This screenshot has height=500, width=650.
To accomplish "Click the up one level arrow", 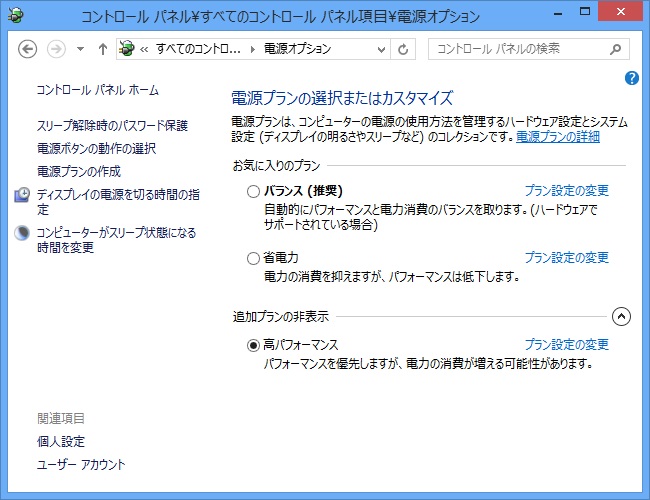I will pyautogui.click(x=102, y=49).
